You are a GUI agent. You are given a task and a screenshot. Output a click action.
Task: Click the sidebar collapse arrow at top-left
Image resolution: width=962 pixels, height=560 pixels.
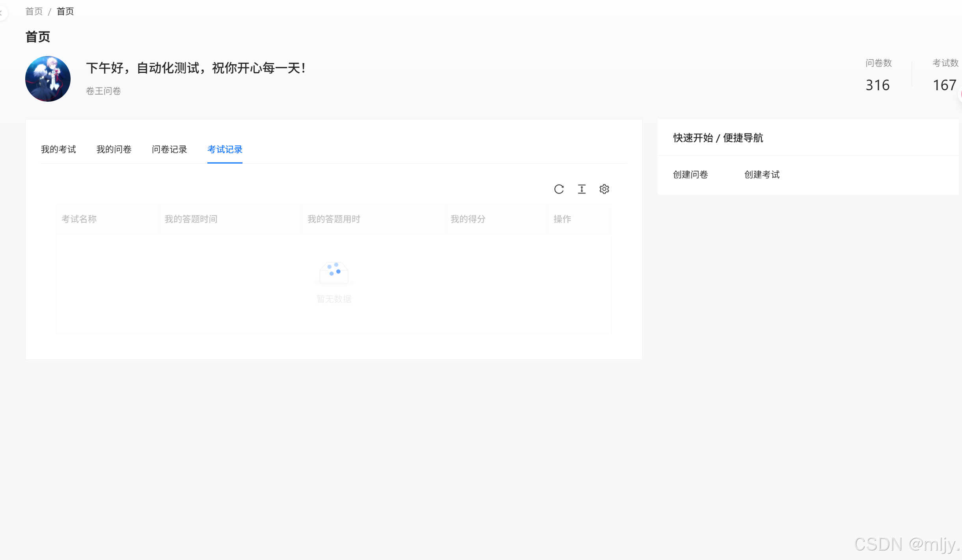(x=2, y=13)
